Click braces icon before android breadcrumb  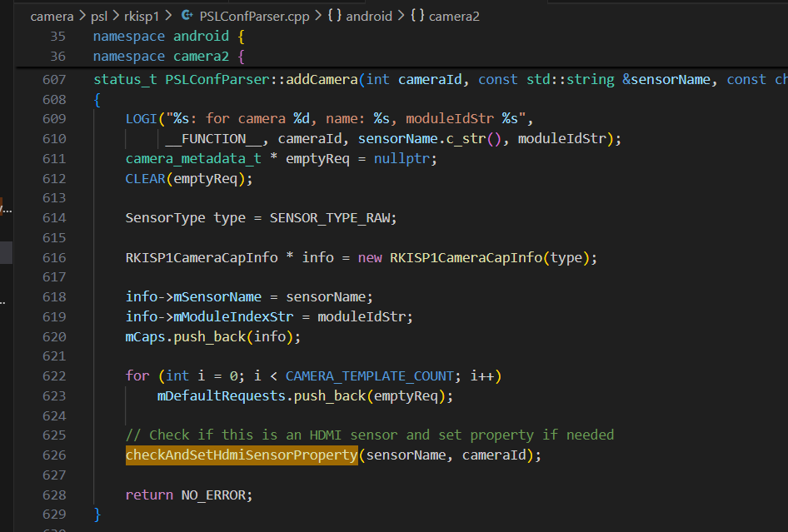[335, 16]
